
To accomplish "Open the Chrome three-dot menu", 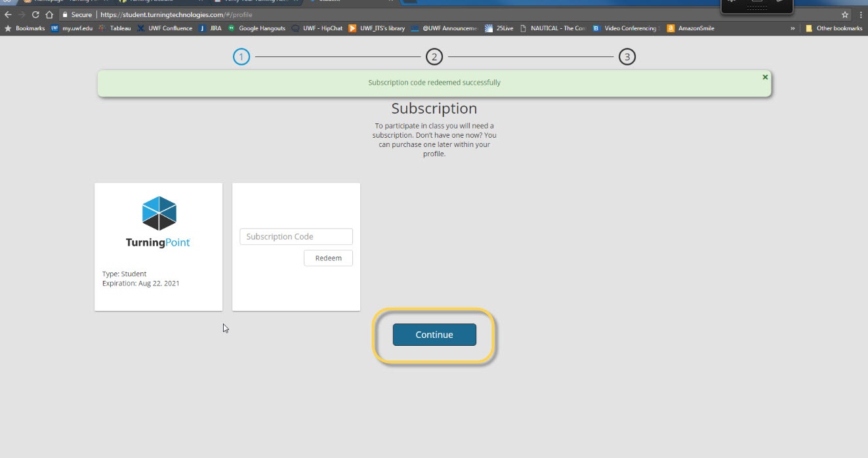I will pos(860,14).
